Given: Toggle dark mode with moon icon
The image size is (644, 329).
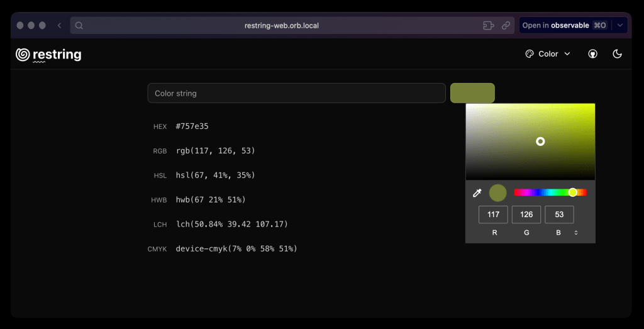Looking at the screenshot, I should tap(617, 54).
